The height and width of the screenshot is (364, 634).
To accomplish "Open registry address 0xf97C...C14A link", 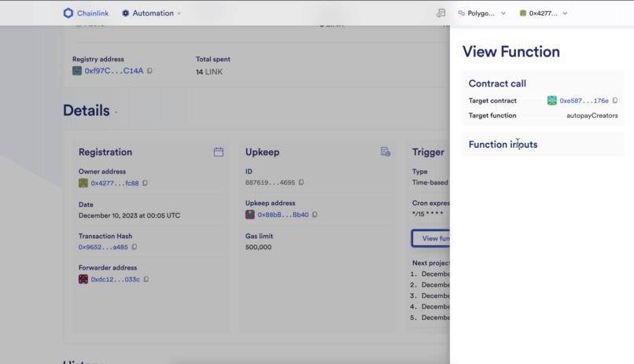I will tap(113, 71).
